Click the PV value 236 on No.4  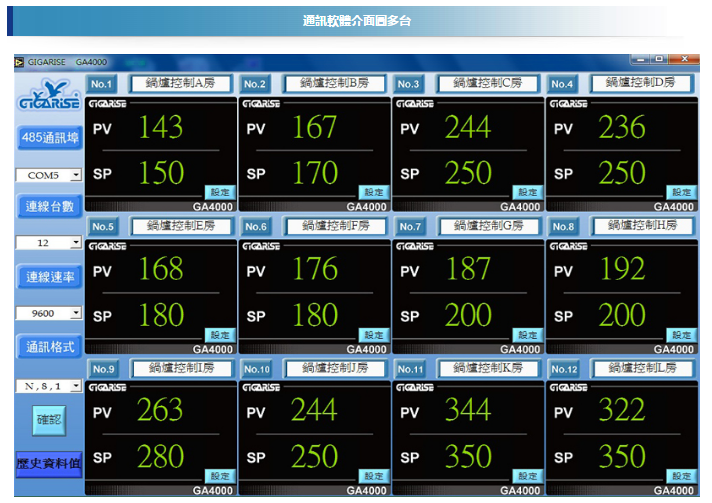[x=622, y=127]
